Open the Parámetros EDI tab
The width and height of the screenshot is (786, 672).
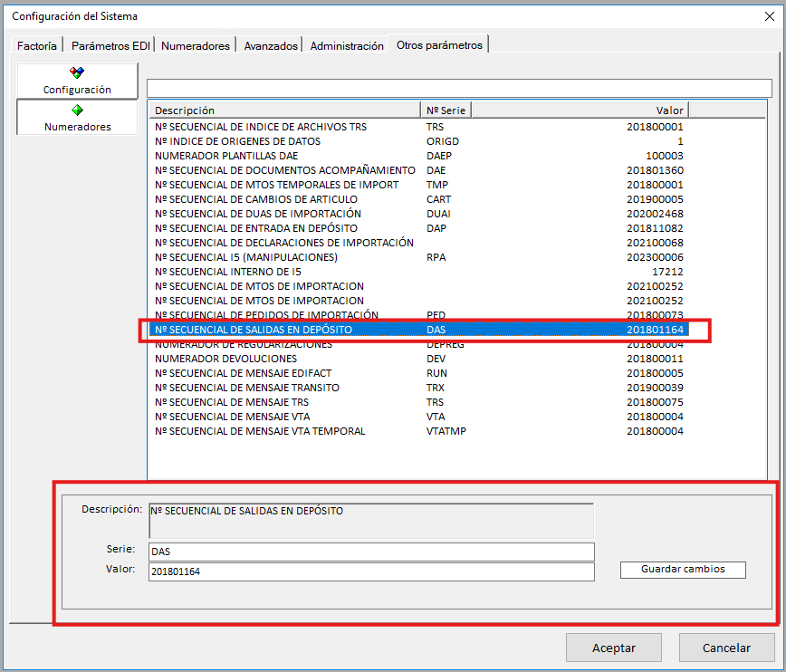click(x=110, y=45)
